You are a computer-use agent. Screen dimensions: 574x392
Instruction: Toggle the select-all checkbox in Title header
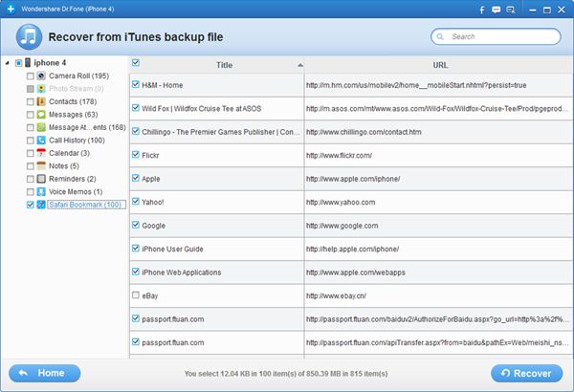[x=136, y=62]
